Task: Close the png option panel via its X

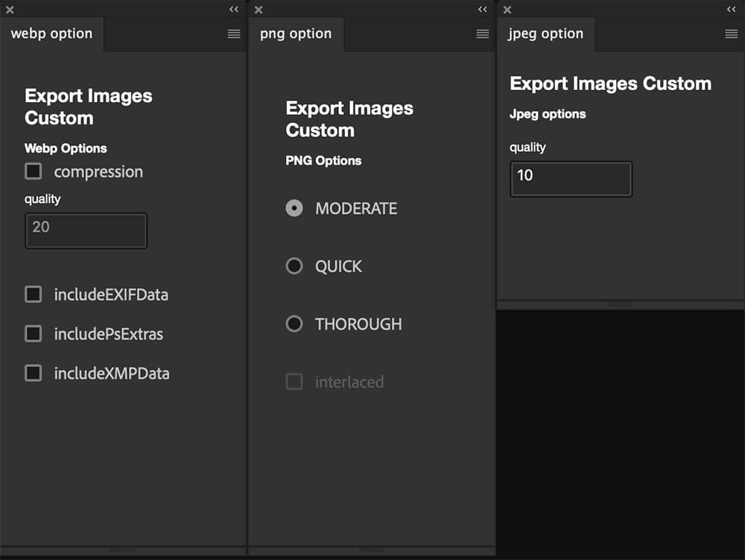Action: [258, 10]
